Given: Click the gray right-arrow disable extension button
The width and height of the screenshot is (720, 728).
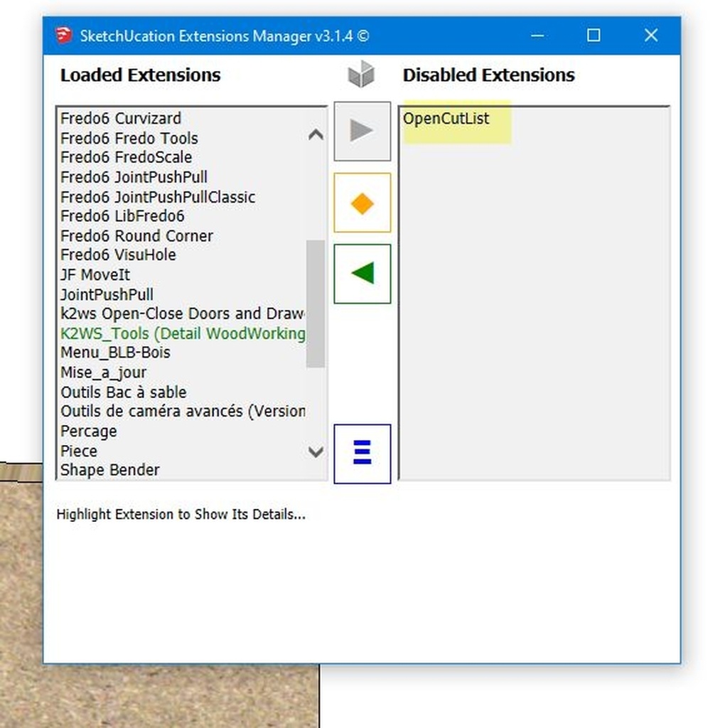Looking at the screenshot, I should coord(362,131).
